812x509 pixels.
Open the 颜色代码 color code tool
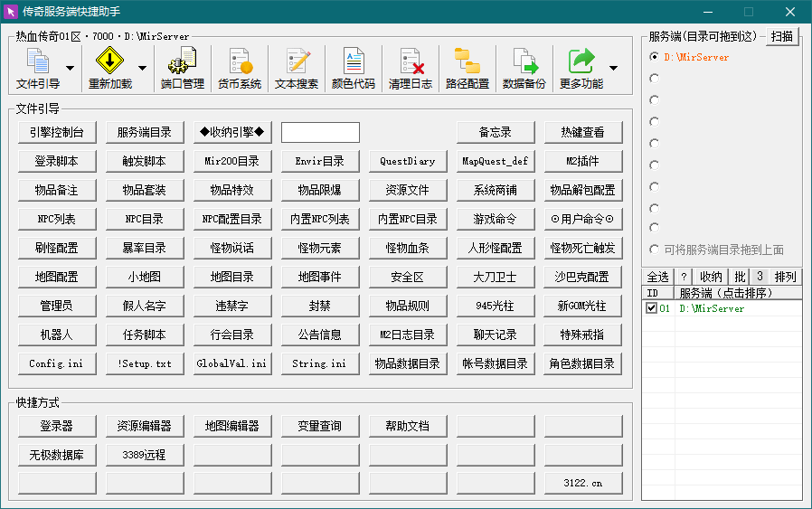tap(353, 69)
